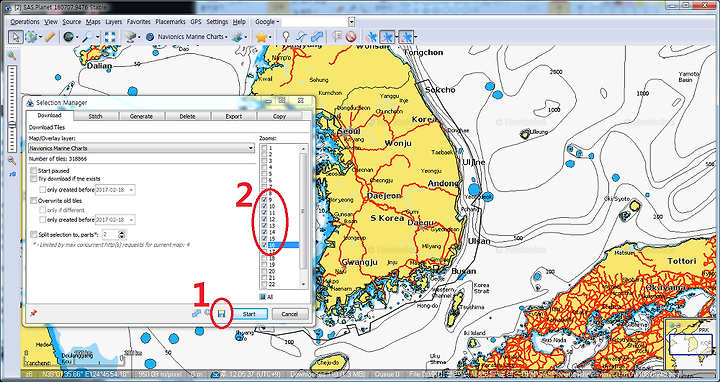Click the zoom in icon above zoom slider
Screen dimensions: 720x382
12,56
